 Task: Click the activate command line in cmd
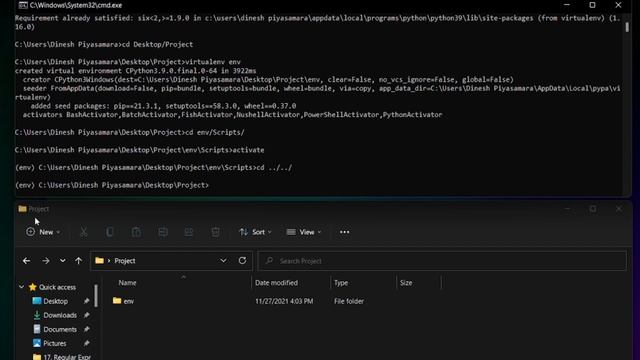(140, 150)
